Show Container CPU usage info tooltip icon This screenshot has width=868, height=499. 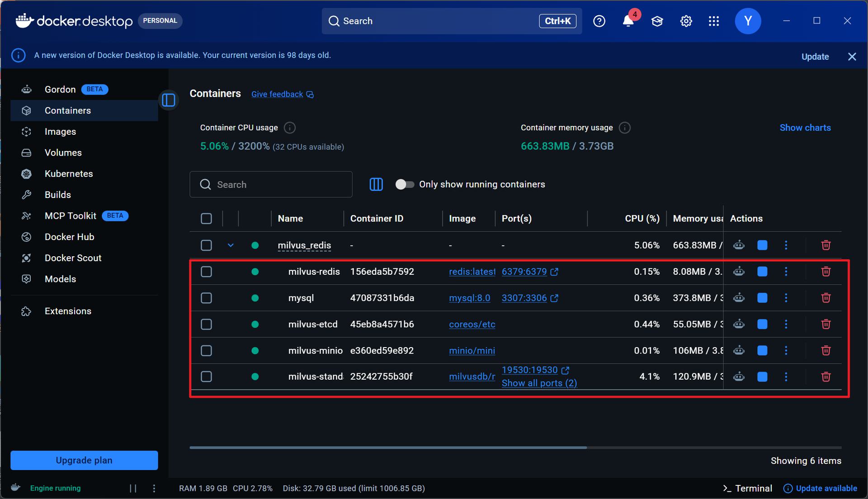(x=290, y=128)
